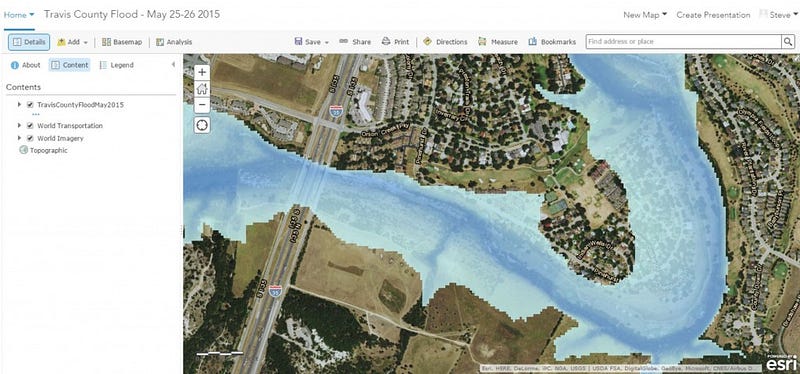
Task: Select the World Transportation layer name
Action: pyautogui.click(x=70, y=126)
